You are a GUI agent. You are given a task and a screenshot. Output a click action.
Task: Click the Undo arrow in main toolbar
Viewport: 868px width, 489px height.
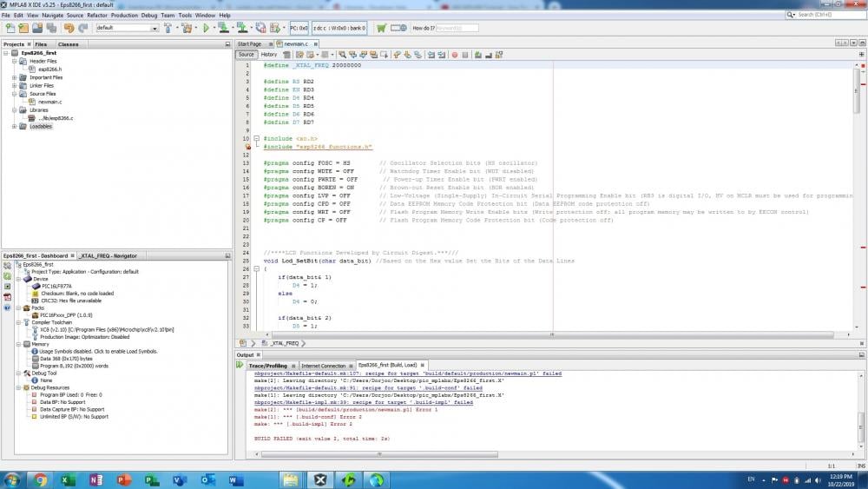tap(69, 28)
